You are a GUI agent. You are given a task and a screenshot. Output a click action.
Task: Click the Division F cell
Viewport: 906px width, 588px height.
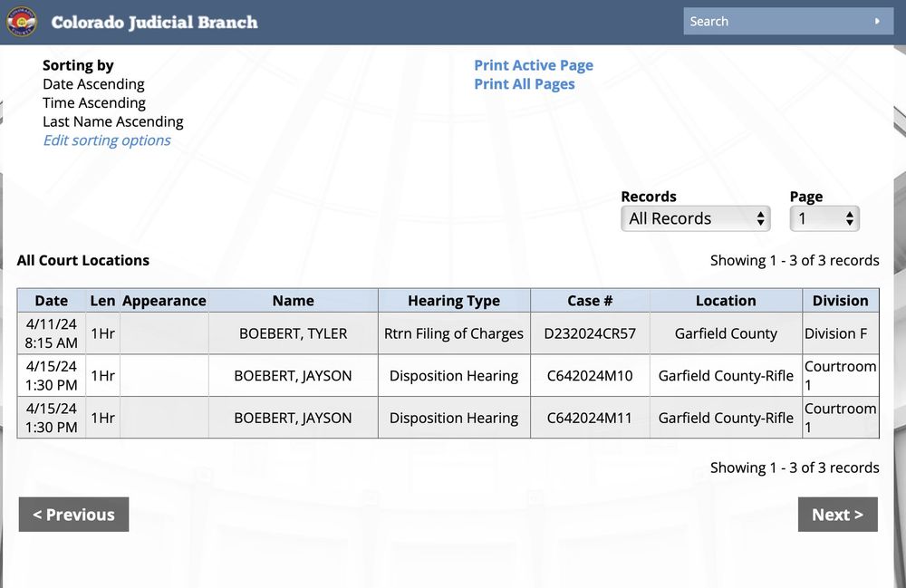pyautogui.click(x=840, y=333)
